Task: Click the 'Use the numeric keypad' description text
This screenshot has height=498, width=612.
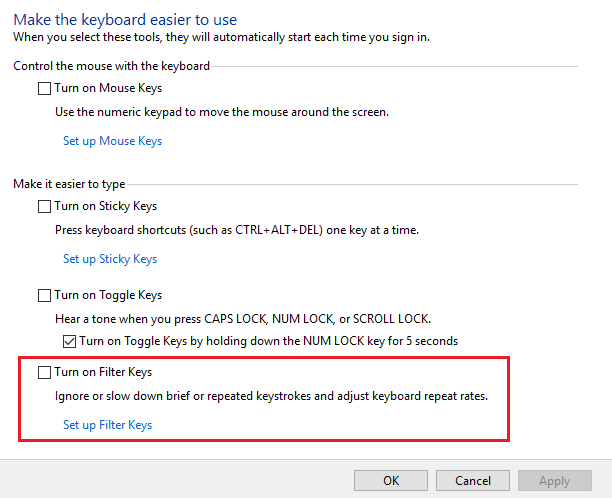Action: [221, 112]
